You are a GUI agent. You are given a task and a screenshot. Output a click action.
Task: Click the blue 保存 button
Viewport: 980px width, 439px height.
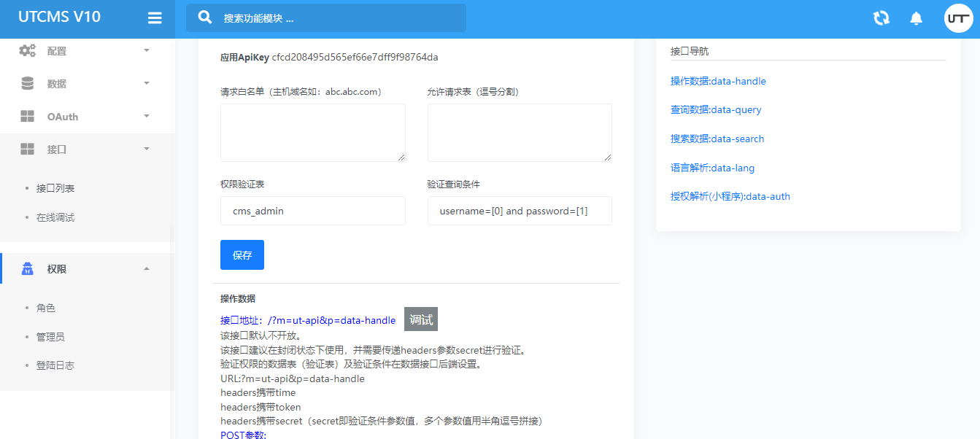(242, 255)
